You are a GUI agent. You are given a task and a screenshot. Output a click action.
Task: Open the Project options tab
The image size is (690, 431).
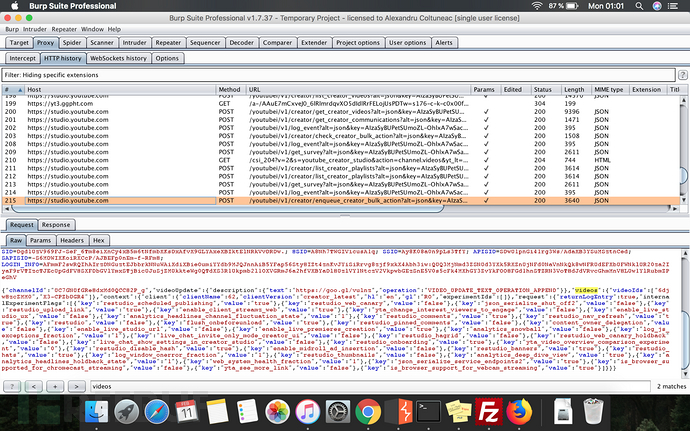358,43
